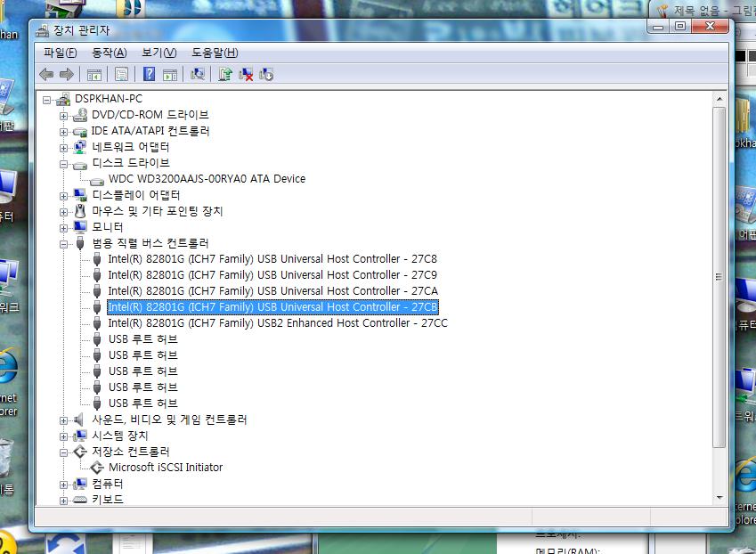Screen dimensions: 756x554
Task: Expand the DVD/CD-ROM 드라이브 node
Action: coord(63,116)
